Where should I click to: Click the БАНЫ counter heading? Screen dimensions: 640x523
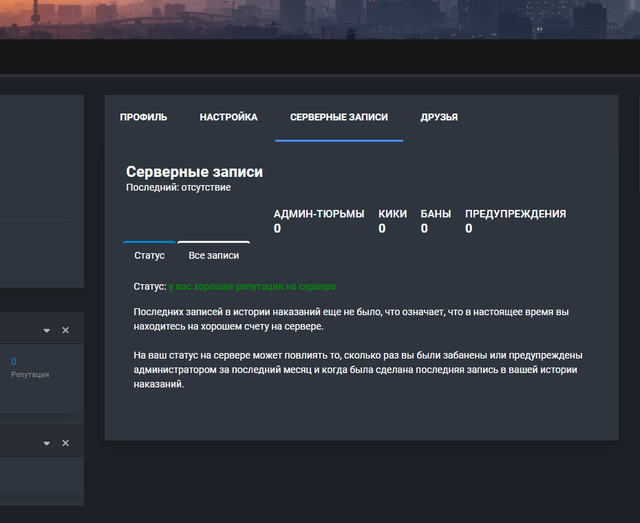[x=436, y=214]
